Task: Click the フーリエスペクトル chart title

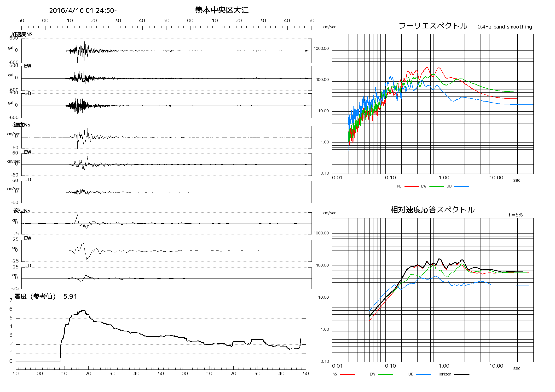Action: tap(433, 26)
